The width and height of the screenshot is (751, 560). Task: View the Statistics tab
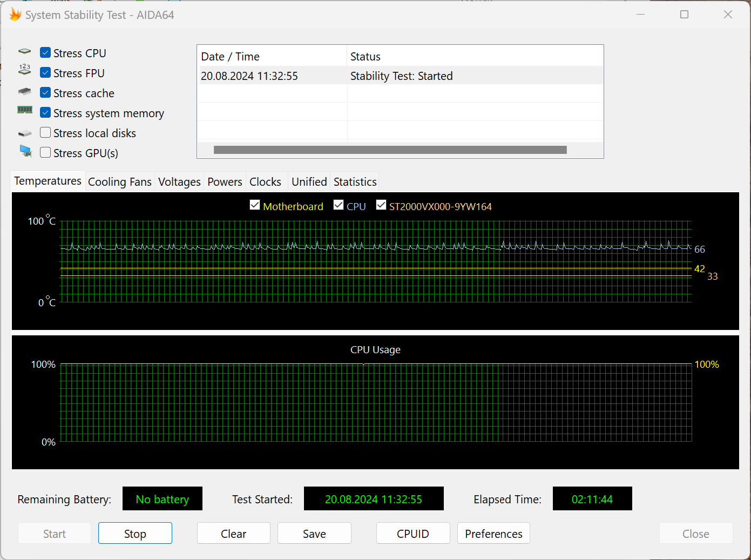pyautogui.click(x=355, y=182)
